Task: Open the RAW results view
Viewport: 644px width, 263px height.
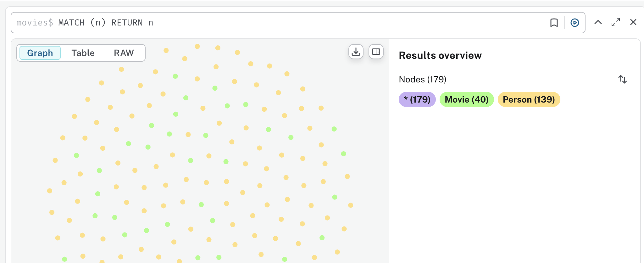Action: [x=123, y=53]
